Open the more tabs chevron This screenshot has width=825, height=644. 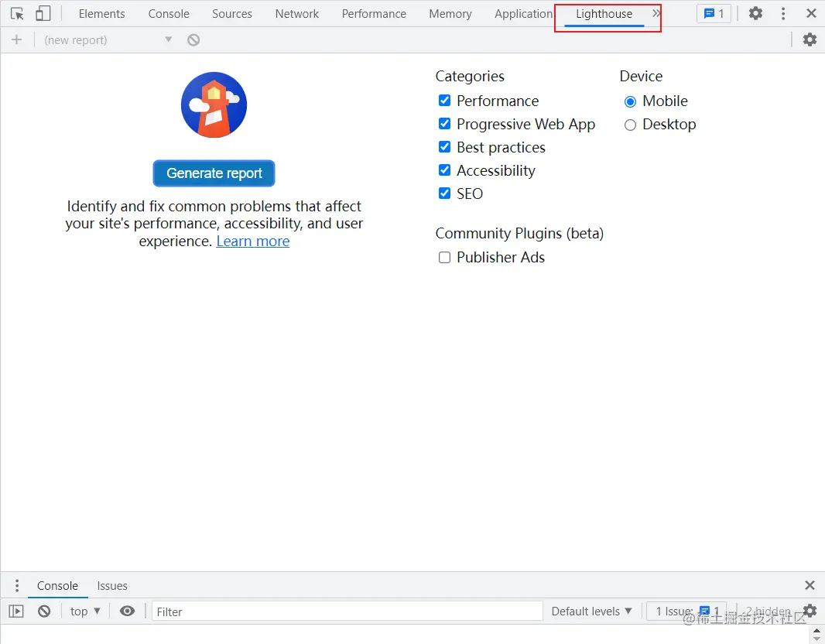coord(656,13)
